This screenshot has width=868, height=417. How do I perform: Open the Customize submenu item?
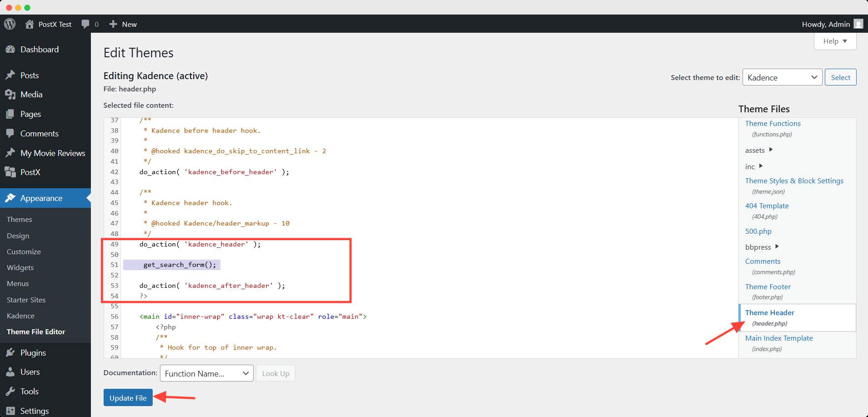[x=24, y=251]
